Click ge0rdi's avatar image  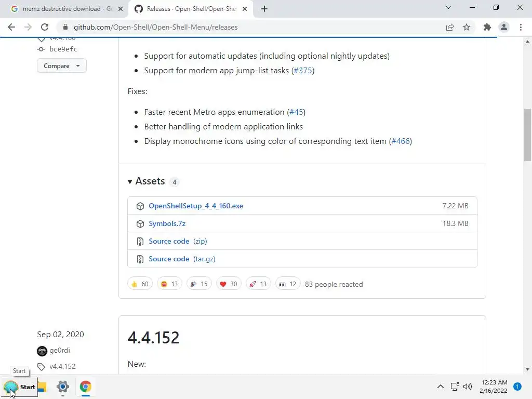(42, 351)
